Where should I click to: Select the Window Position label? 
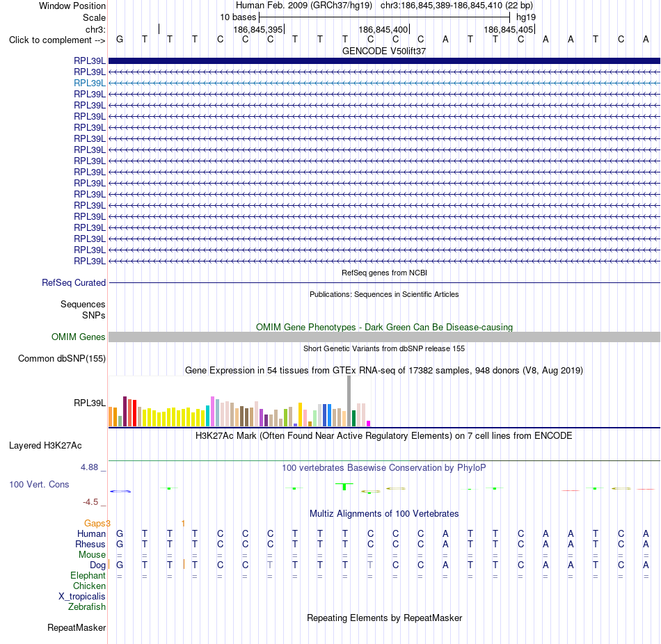pyautogui.click(x=72, y=6)
